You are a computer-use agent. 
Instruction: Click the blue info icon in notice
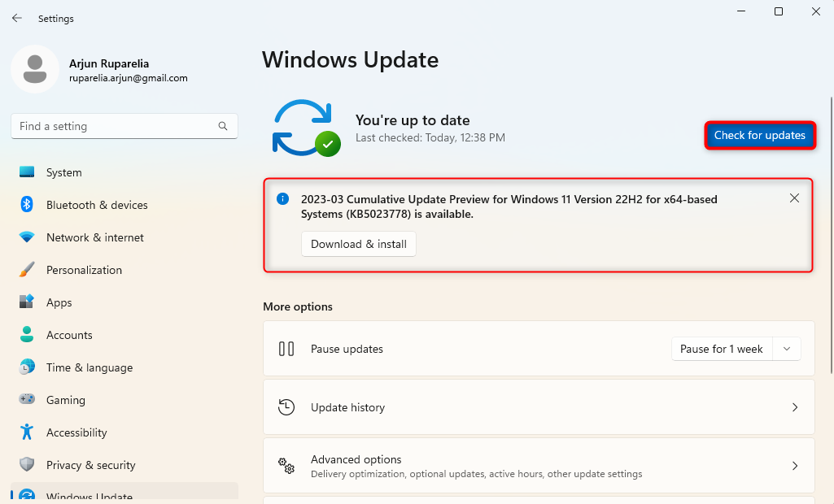click(x=282, y=199)
